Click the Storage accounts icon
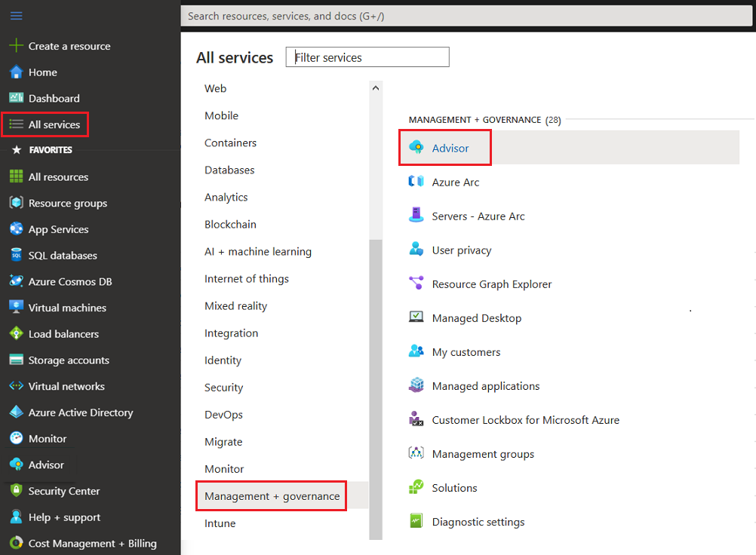Viewport: 756px width, 555px height. (x=16, y=360)
